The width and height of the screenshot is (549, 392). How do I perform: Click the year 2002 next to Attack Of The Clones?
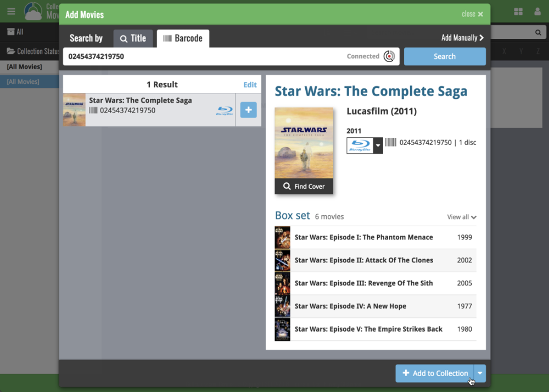coord(464,260)
